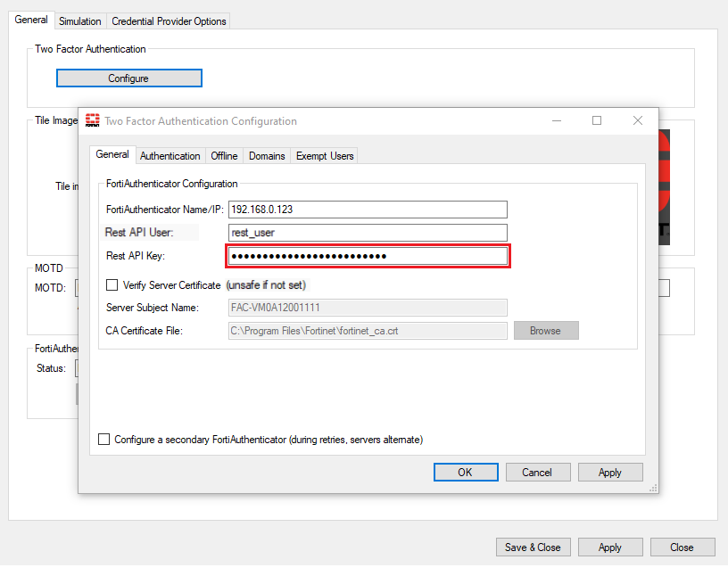Open Credential Provider Options tab

168,20
